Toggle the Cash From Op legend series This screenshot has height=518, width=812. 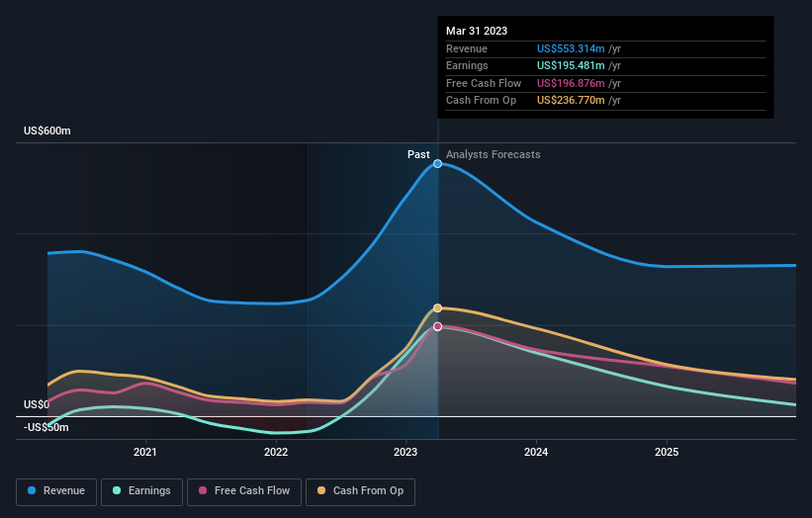coord(360,491)
